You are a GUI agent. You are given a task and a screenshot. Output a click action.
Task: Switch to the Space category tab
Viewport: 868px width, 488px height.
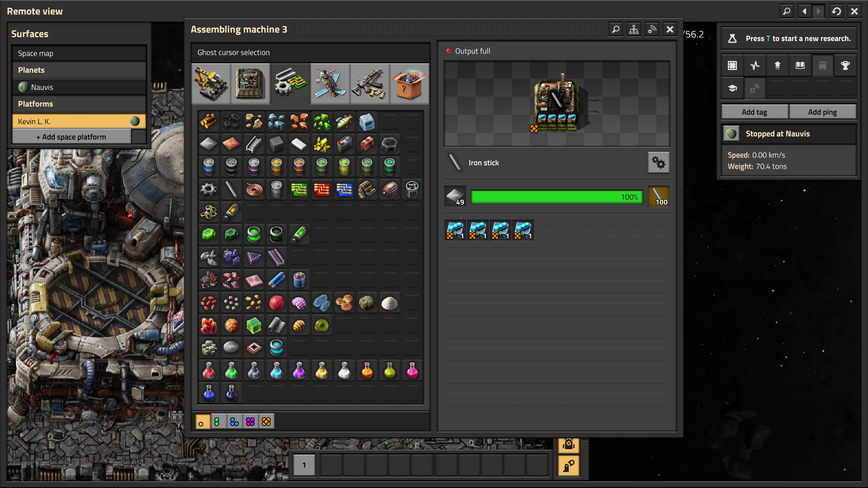(x=330, y=84)
